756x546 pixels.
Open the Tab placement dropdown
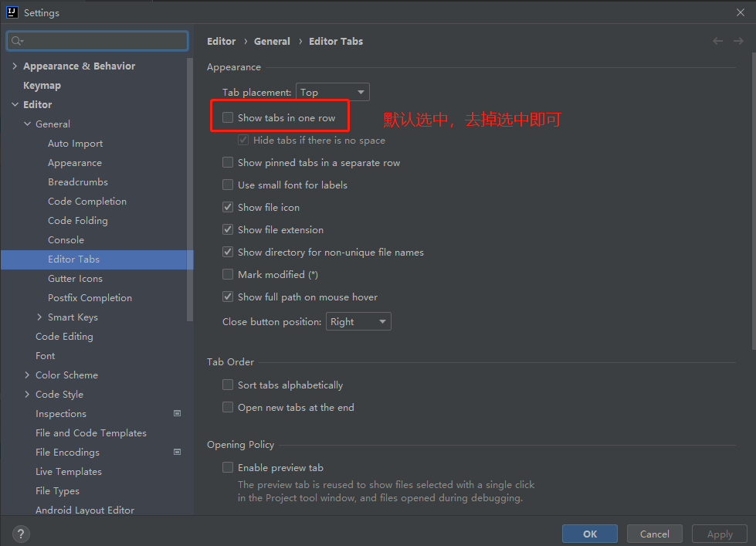click(332, 93)
